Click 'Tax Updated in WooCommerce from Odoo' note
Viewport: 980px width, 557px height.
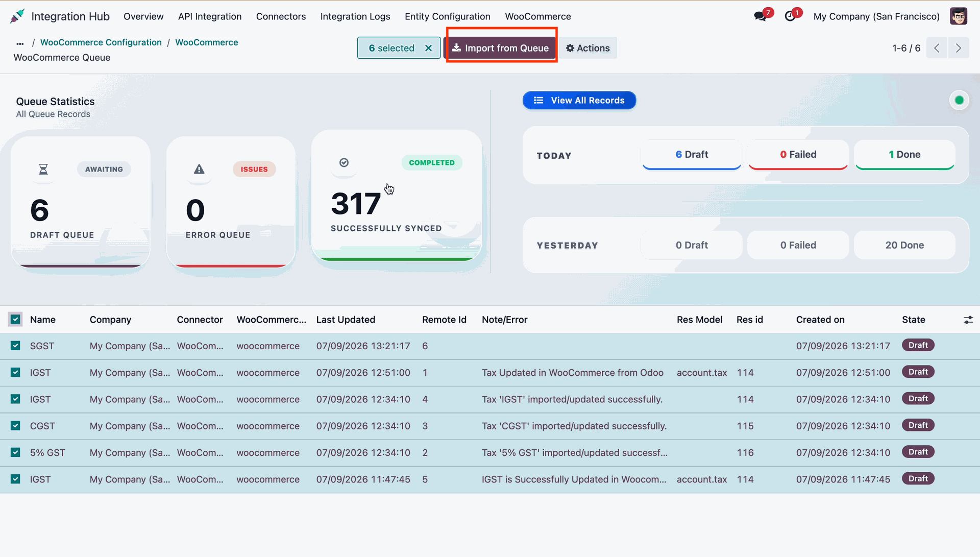tap(573, 373)
